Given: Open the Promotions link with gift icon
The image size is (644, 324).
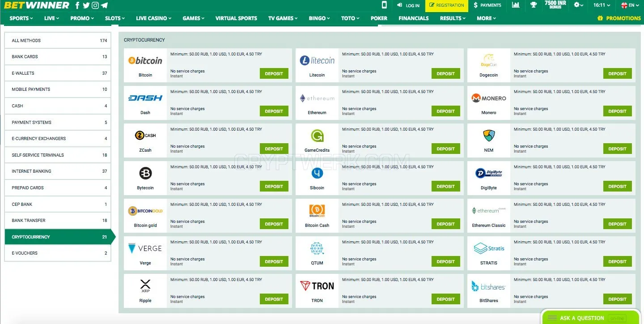Looking at the screenshot, I should pyautogui.click(x=619, y=18).
